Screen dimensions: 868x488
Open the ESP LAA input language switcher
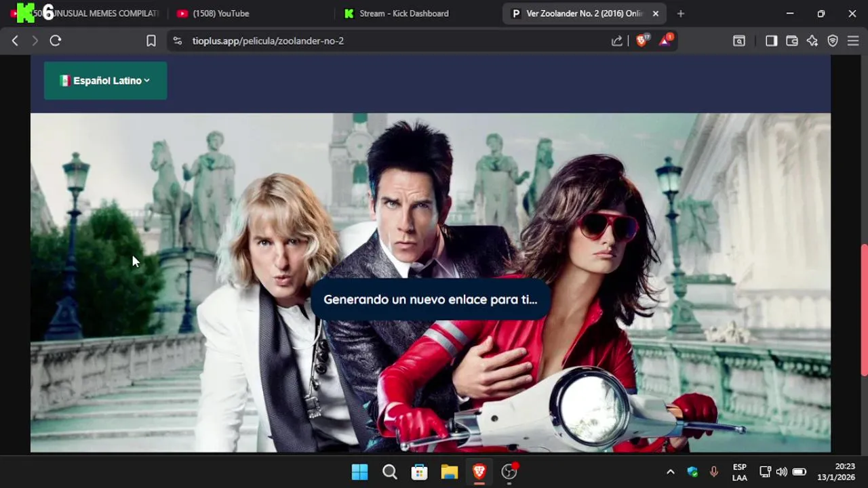pos(740,472)
